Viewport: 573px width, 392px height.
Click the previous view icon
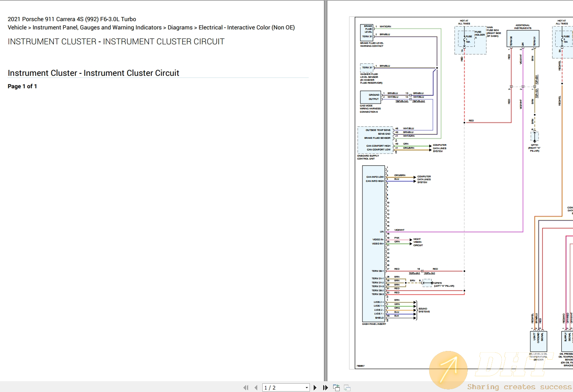(x=336, y=388)
